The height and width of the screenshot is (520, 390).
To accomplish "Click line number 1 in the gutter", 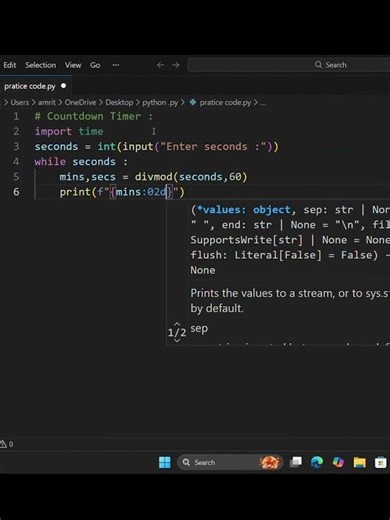I will click(16, 116).
